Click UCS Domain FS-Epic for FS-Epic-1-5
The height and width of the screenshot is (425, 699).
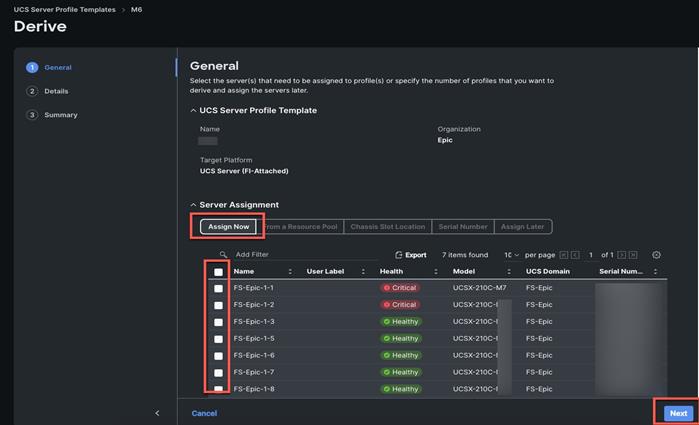click(539, 338)
